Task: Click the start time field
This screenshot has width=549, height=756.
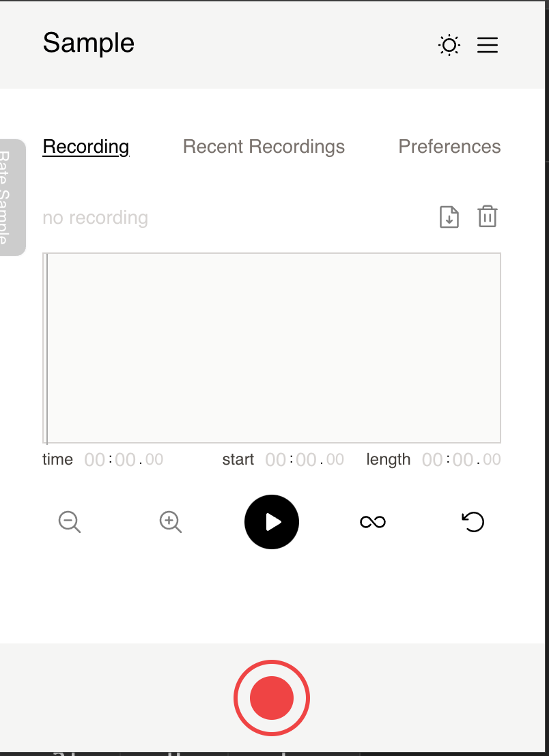Action: tap(305, 459)
